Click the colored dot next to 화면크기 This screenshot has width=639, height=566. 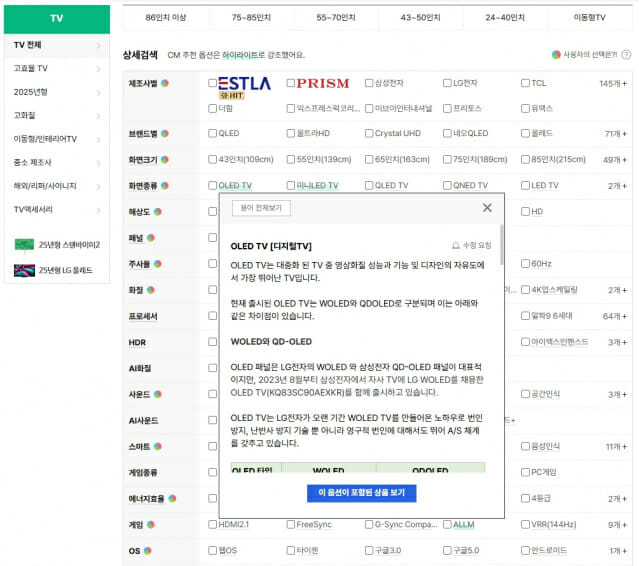(165, 159)
